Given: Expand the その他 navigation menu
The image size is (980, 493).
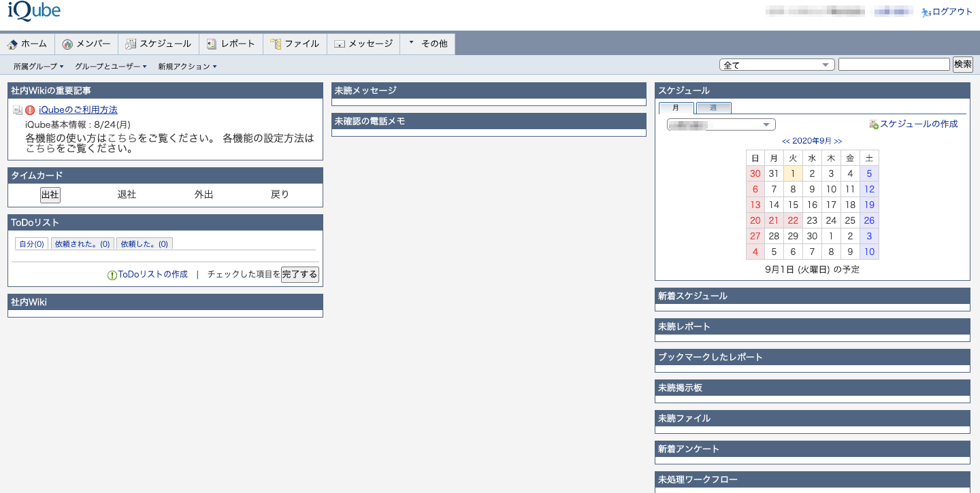Looking at the screenshot, I should [x=427, y=44].
